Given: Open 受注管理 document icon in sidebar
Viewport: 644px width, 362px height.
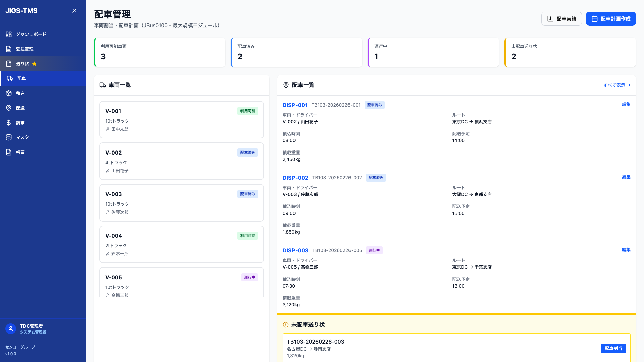Looking at the screenshot, I should 9,49.
